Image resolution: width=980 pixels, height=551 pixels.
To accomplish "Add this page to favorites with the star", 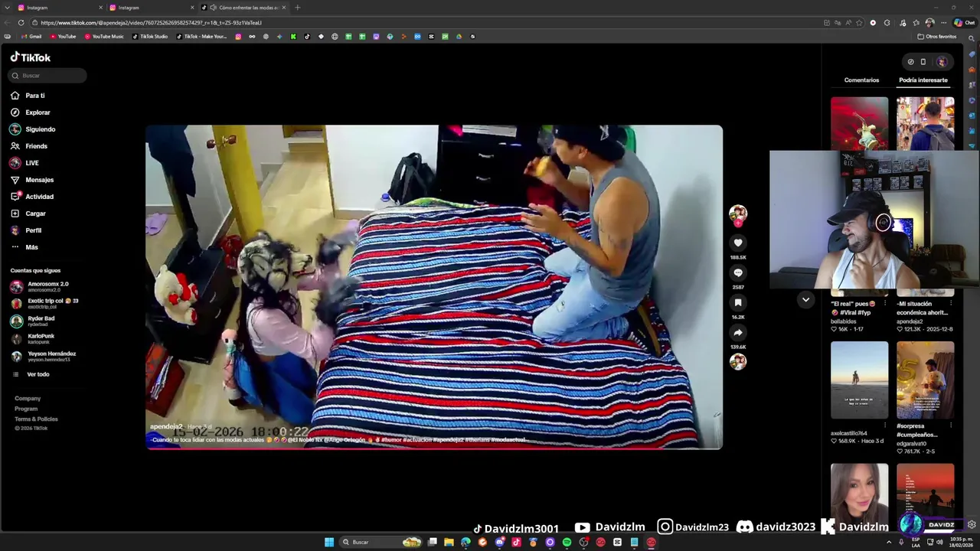I will 859,23.
